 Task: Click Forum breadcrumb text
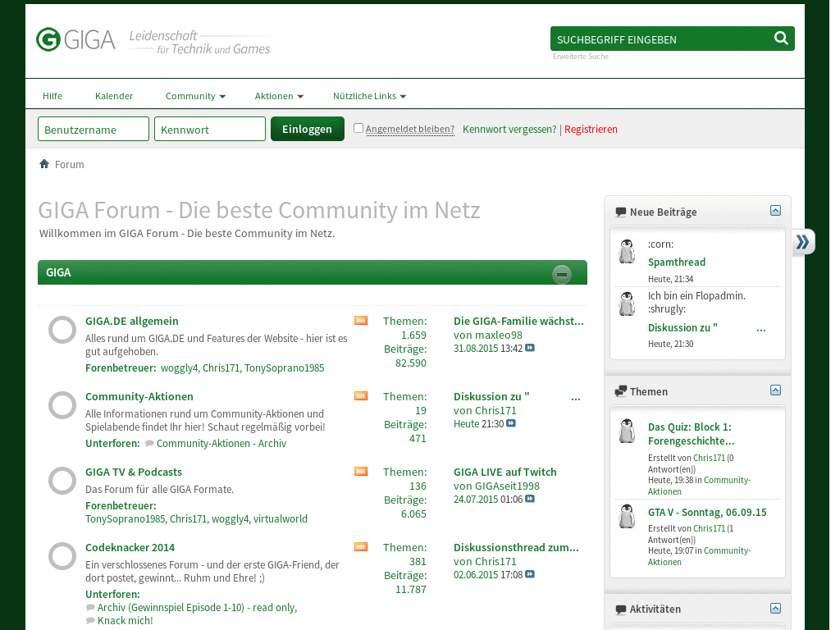(70, 164)
